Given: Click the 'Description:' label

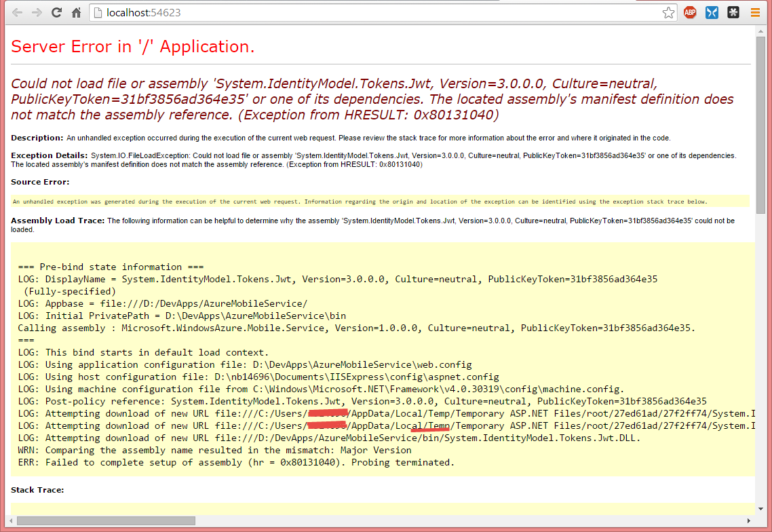Looking at the screenshot, I should tap(37, 138).
